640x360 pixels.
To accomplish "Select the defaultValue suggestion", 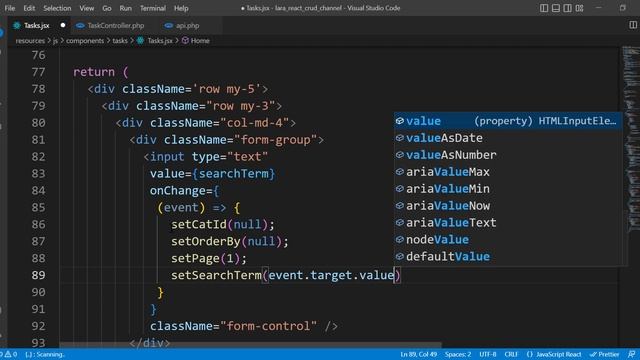I will click(508, 256).
